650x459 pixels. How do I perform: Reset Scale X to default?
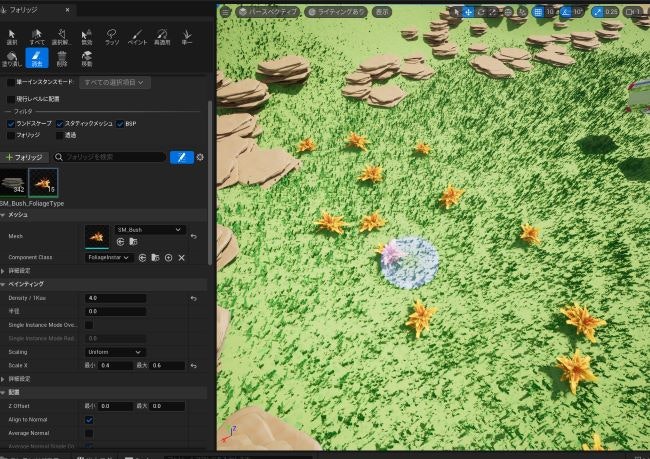coord(194,366)
